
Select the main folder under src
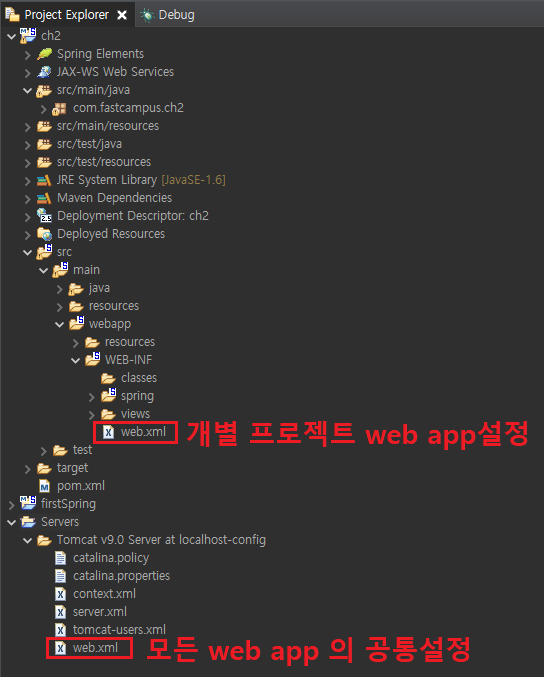(86, 270)
